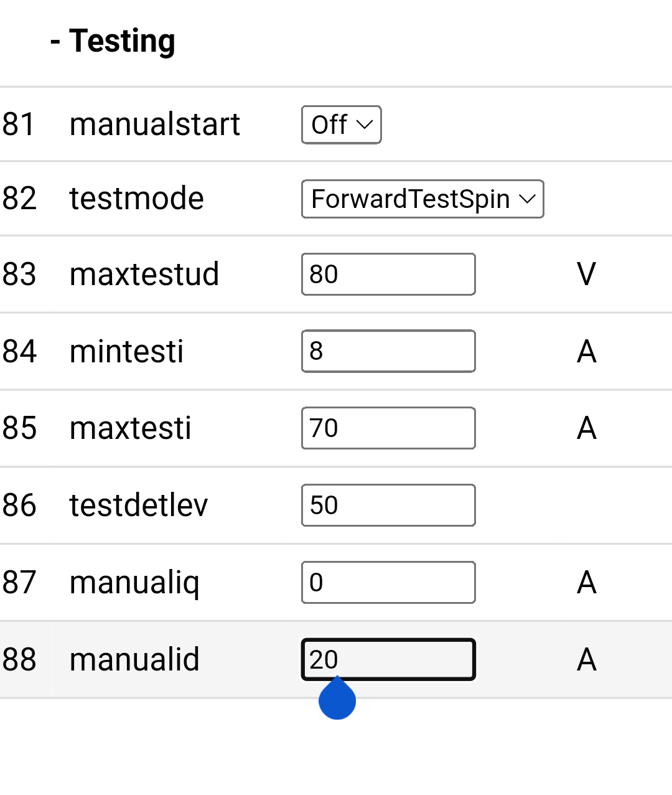672x795 pixels.
Task: Open the testmode ForwardTestSpin dropdown
Action: pos(422,199)
